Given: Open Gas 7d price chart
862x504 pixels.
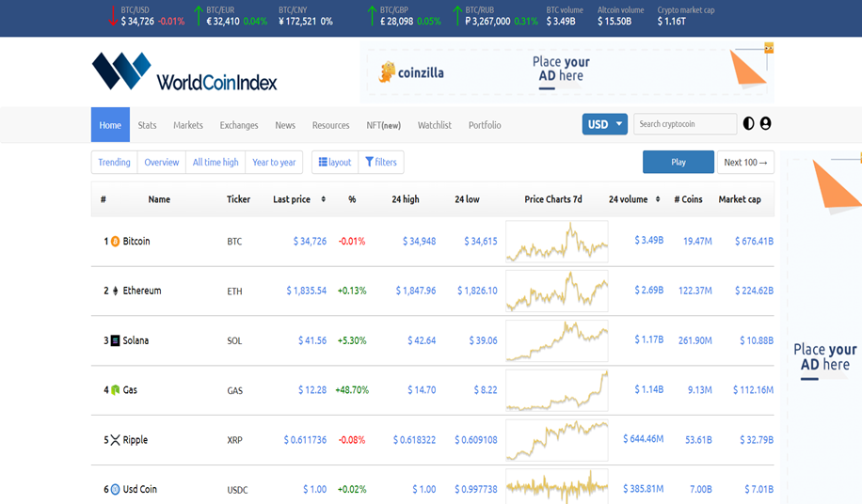Looking at the screenshot, I should click(557, 390).
